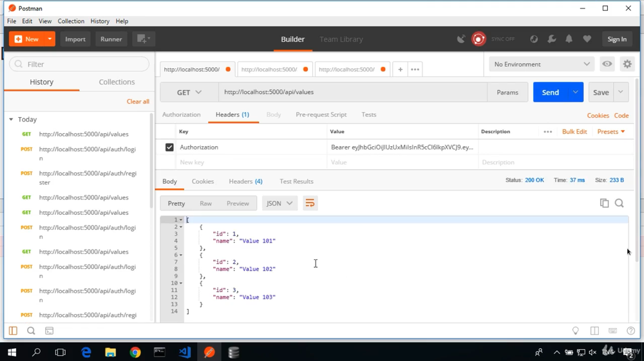Open tab options three-dot menu
644x361 pixels.
coord(415,69)
